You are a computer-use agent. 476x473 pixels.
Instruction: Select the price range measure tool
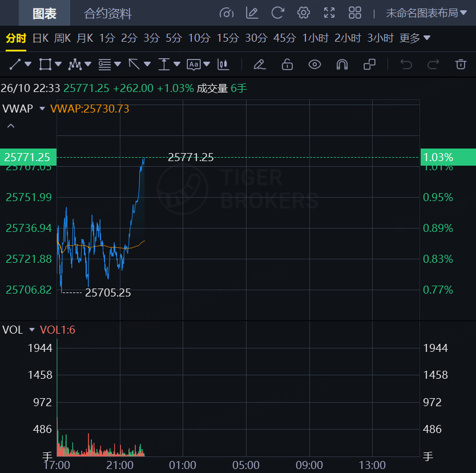pyautogui.click(x=164, y=65)
